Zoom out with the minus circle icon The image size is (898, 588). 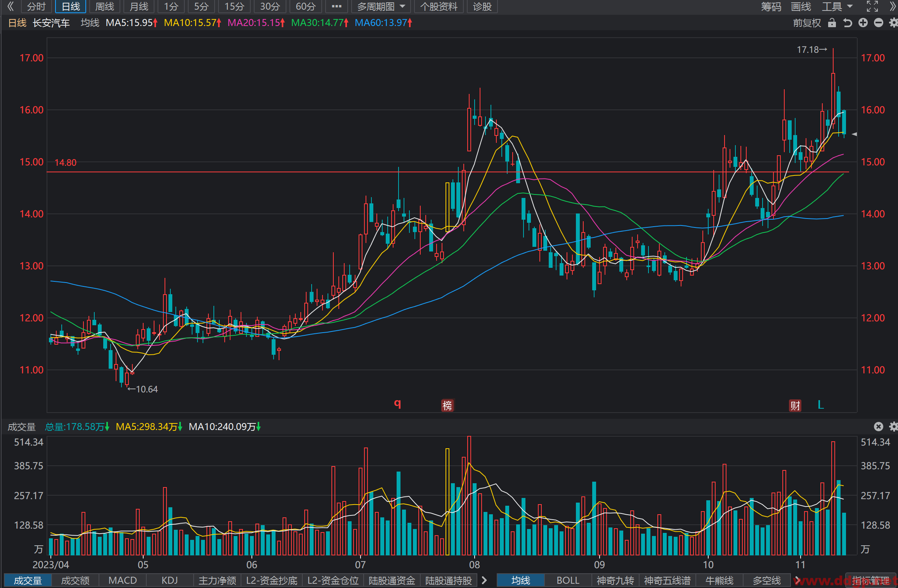(879, 23)
